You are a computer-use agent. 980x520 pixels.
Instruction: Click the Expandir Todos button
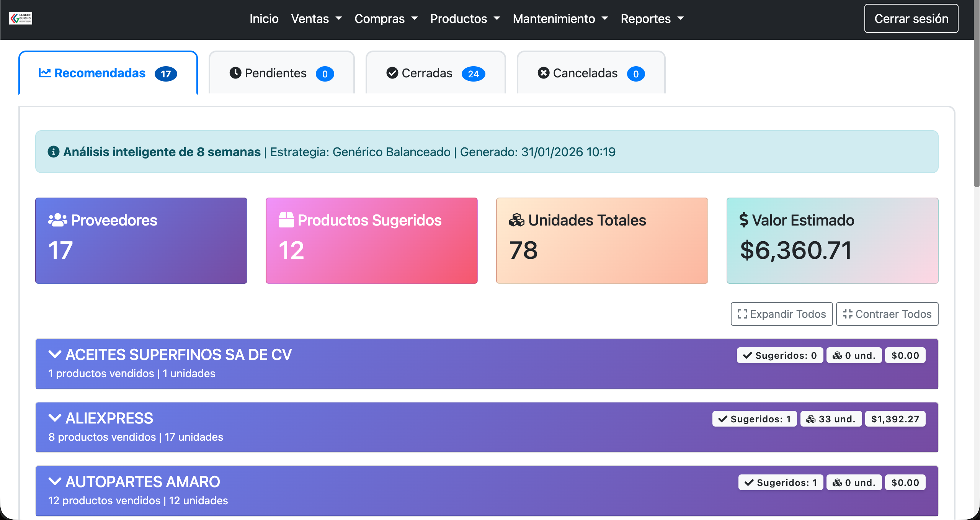(782, 314)
